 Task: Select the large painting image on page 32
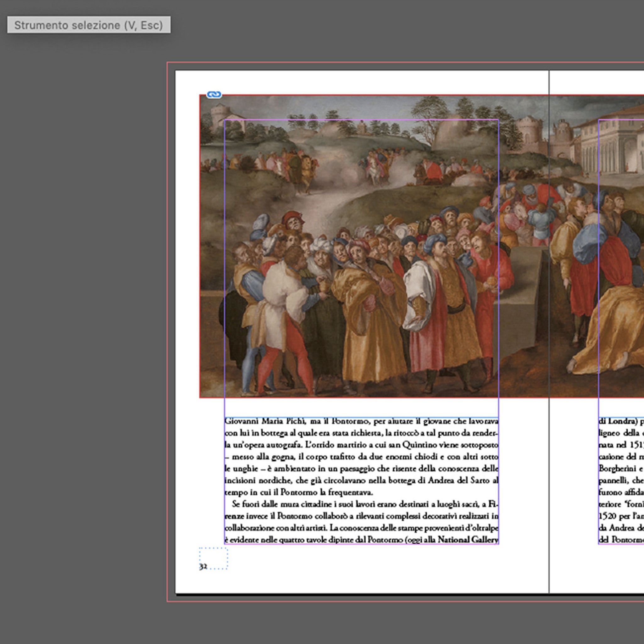422,246
